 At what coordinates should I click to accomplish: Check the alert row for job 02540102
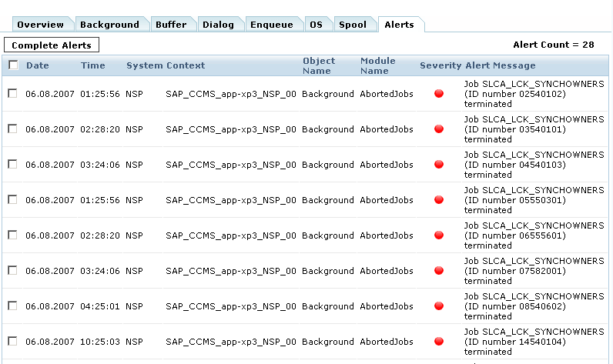tap(12, 94)
